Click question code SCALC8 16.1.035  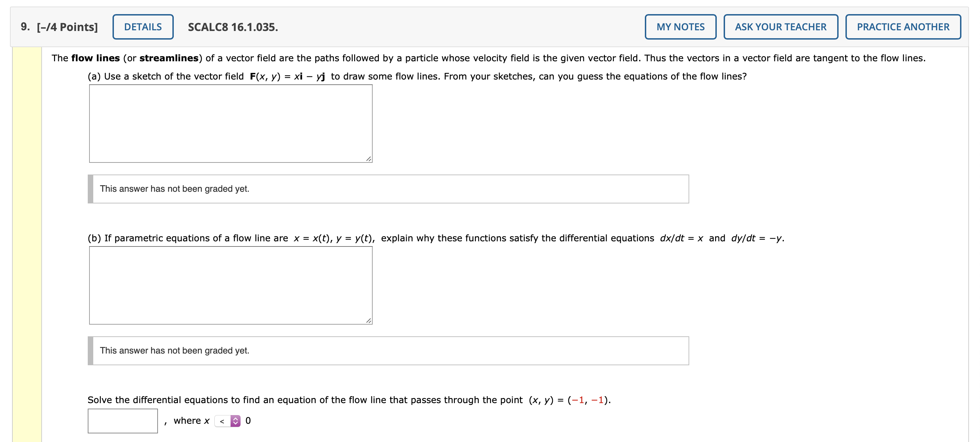[x=233, y=27]
